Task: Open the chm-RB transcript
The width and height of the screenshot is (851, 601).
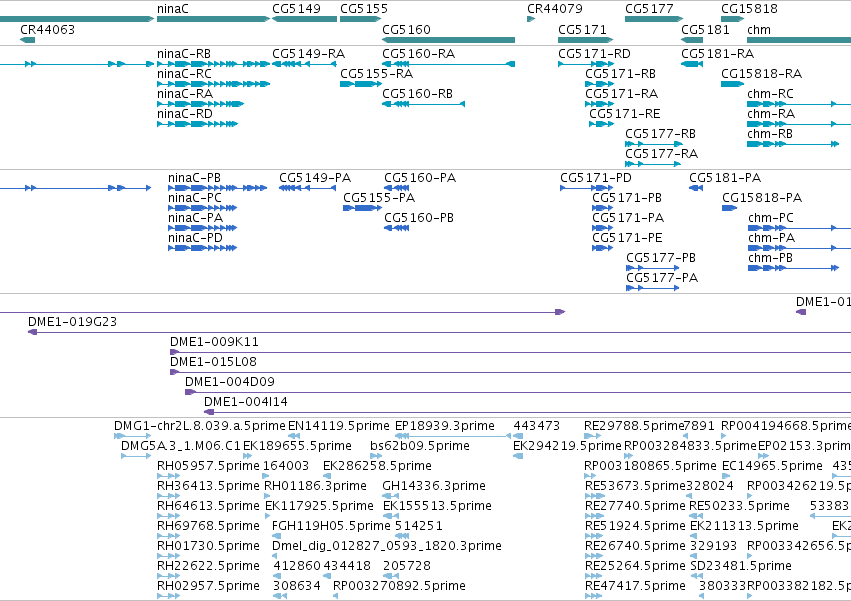Action: pyautogui.click(x=793, y=144)
